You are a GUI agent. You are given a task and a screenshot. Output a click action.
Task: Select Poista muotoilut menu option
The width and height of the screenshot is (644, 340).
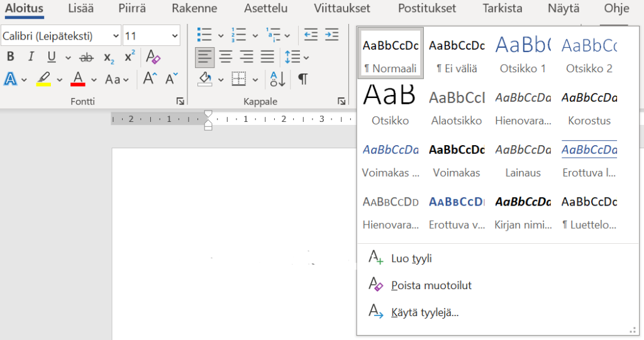click(x=431, y=285)
